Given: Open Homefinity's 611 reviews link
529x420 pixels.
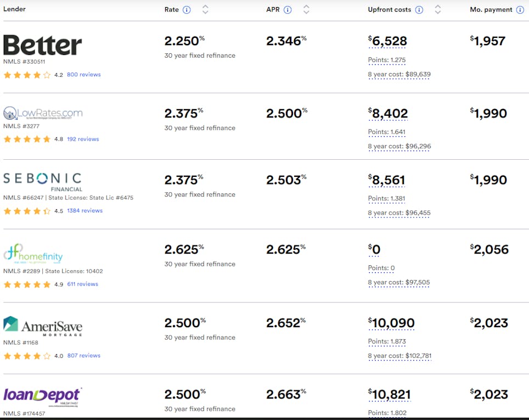Looking at the screenshot, I should (82, 284).
